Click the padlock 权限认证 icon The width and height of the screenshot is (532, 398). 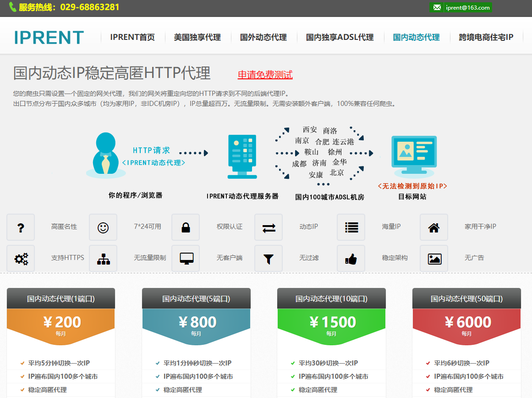click(186, 227)
